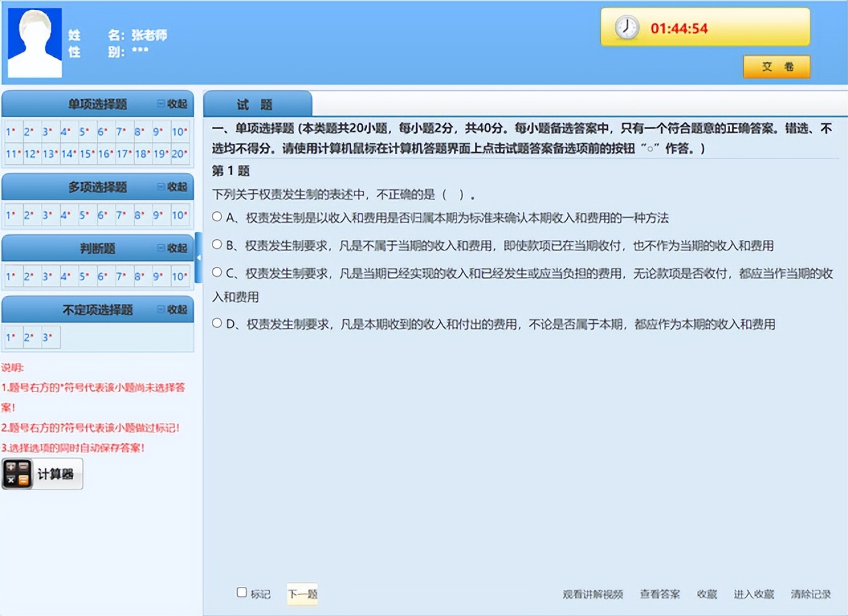Open the 计算器 calculator tool

click(x=42, y=474)
